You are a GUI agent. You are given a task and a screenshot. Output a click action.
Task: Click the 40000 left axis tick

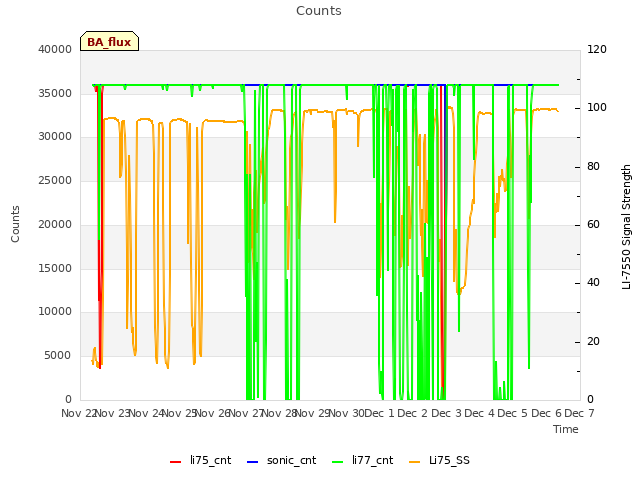(55, 49)
